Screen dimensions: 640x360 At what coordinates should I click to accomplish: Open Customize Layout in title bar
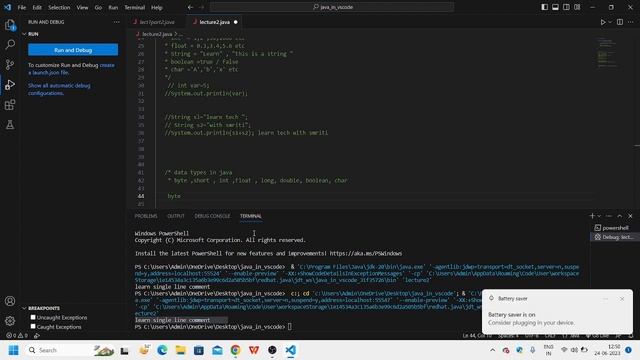pyautogui.click(x=577, y=7)
